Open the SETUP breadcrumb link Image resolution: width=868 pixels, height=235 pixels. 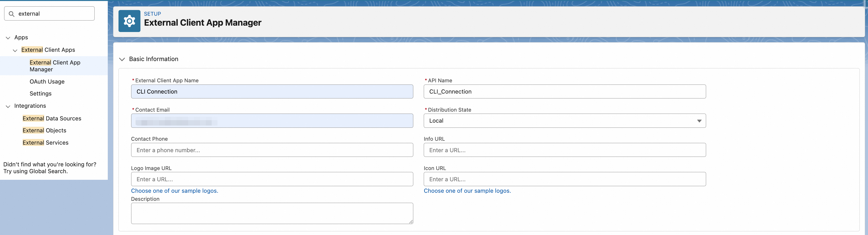coord(152,13)
